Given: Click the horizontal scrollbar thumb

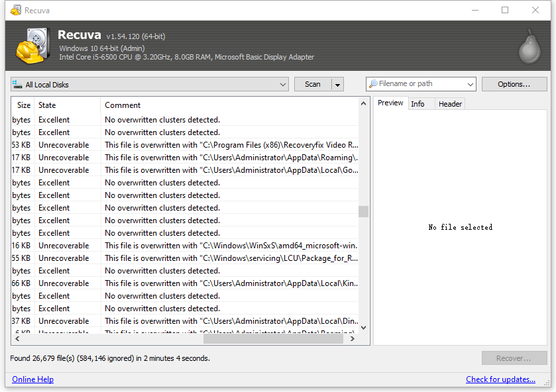Looking at the screenshot, I should 273,338.
